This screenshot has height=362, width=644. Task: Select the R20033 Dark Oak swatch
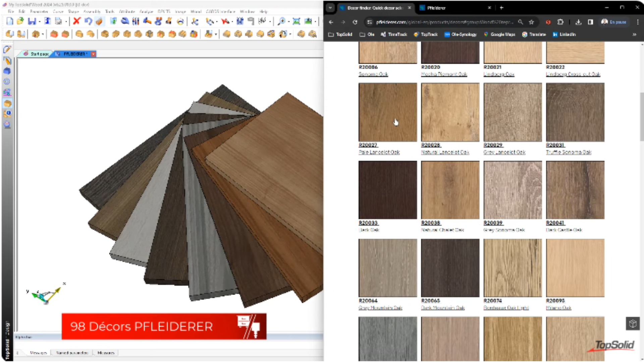388,190
